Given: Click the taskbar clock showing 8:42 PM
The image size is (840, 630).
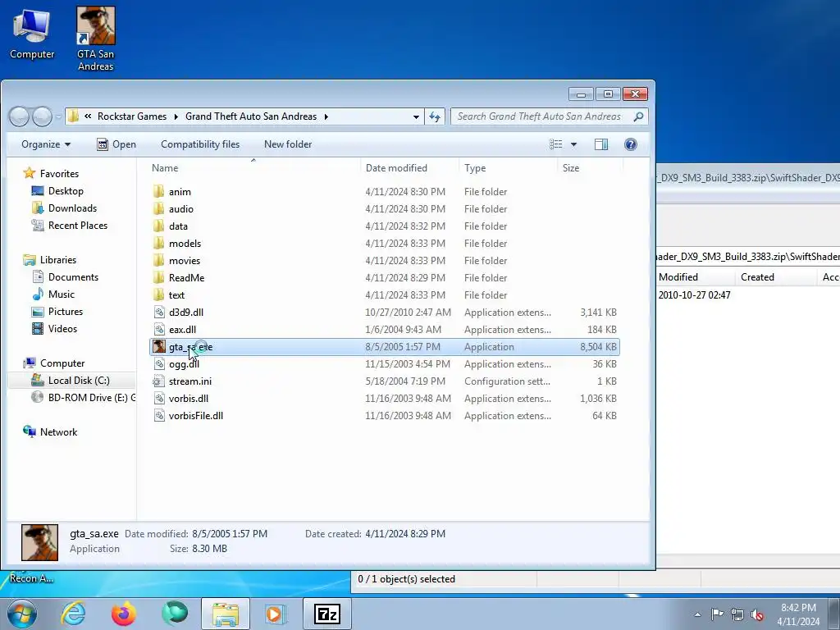Looking at the screenshot, I should (798, 614).
